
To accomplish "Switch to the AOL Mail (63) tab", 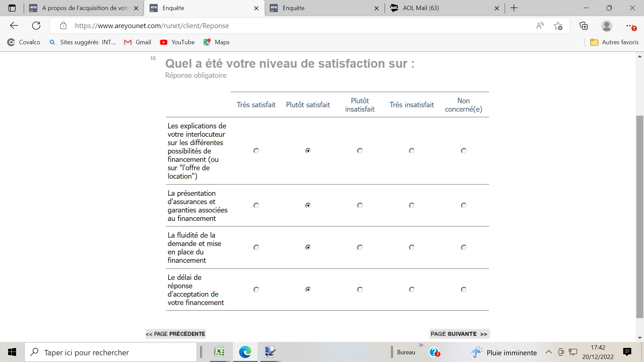I will [x=421, y=8].
